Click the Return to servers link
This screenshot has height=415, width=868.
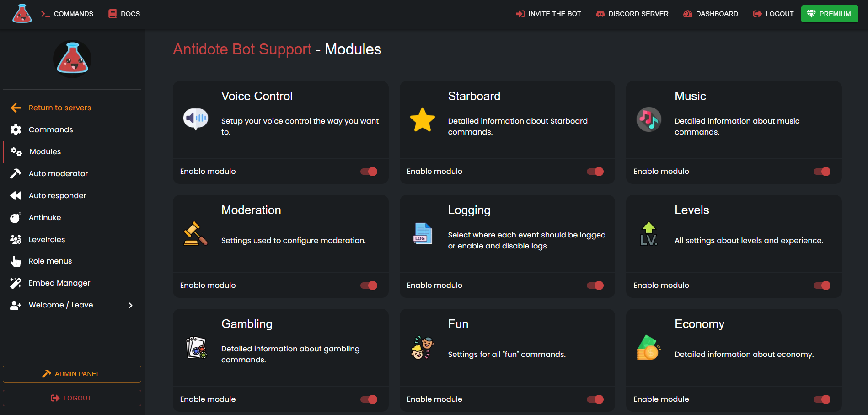(x=60, y=108)
